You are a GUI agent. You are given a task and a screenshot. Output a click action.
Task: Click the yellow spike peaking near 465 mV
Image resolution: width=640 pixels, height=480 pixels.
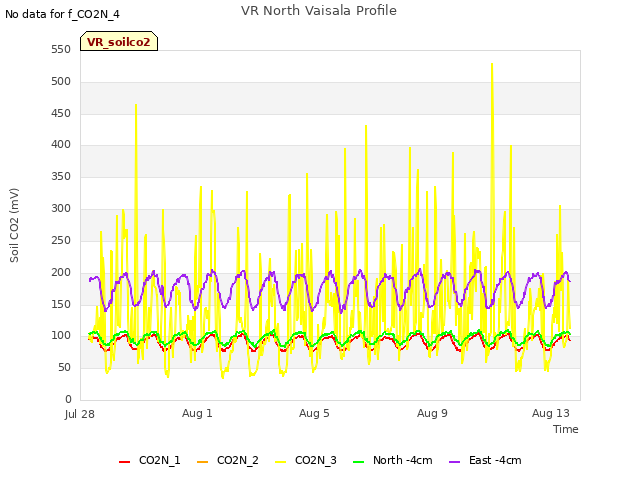tap(136, 106)
